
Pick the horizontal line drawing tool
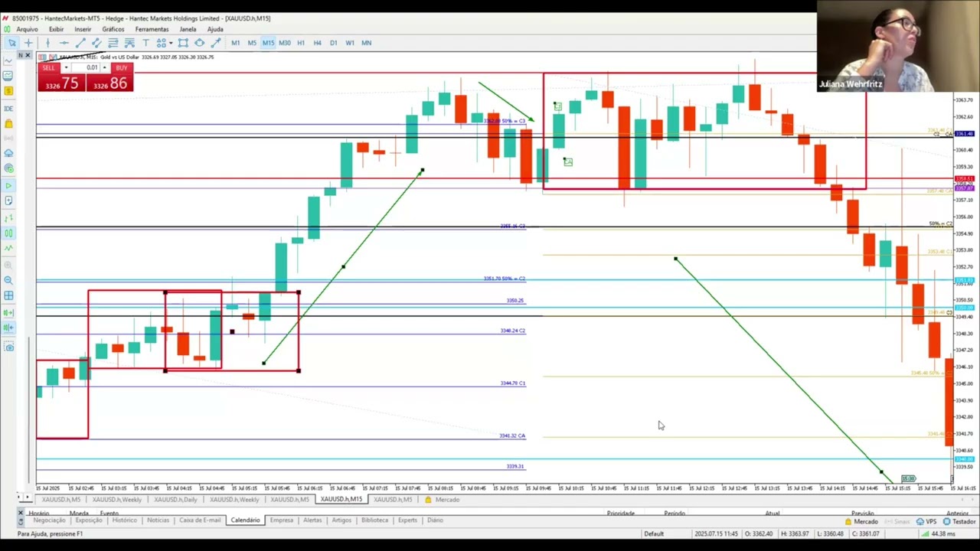[64, 43]
